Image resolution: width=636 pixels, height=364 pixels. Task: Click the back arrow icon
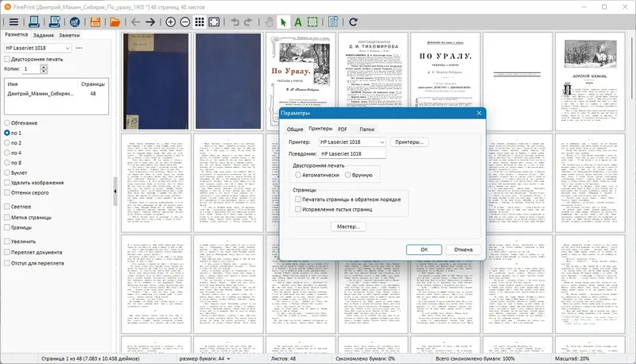pos(136,22)
